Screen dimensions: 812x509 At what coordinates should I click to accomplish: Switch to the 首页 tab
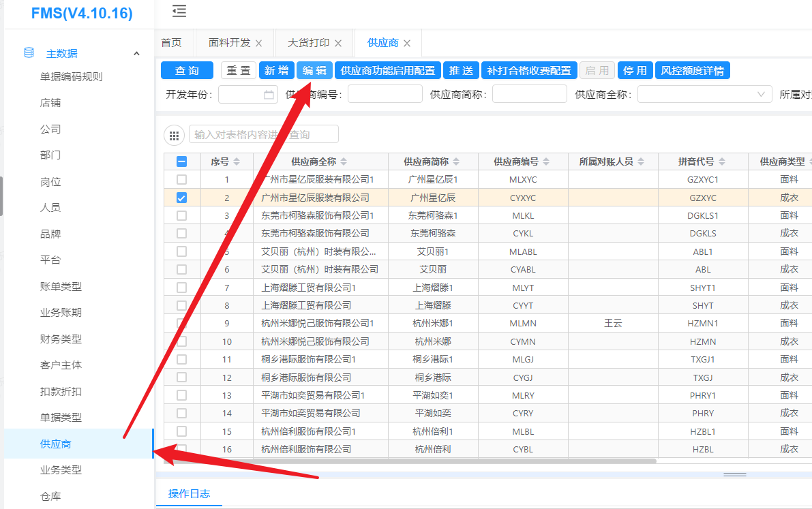tap(171, 43)
